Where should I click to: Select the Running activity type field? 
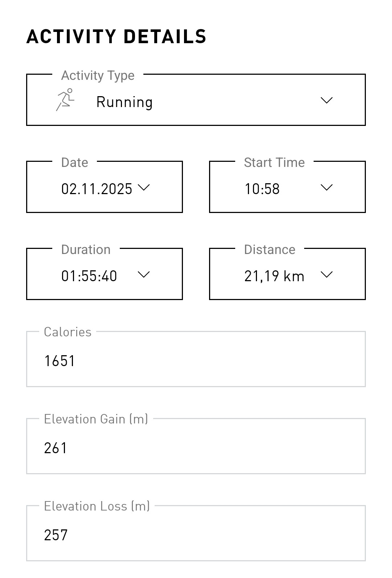click(196, 100)
